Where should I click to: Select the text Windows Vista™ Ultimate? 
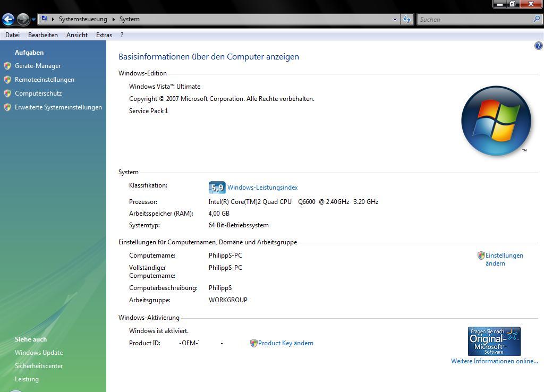click(x=165, y=87)
